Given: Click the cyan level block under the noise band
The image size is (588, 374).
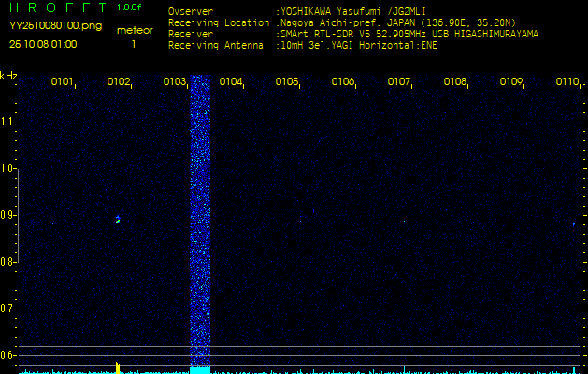Looking at the screenshot, I should tap(200, 370).
